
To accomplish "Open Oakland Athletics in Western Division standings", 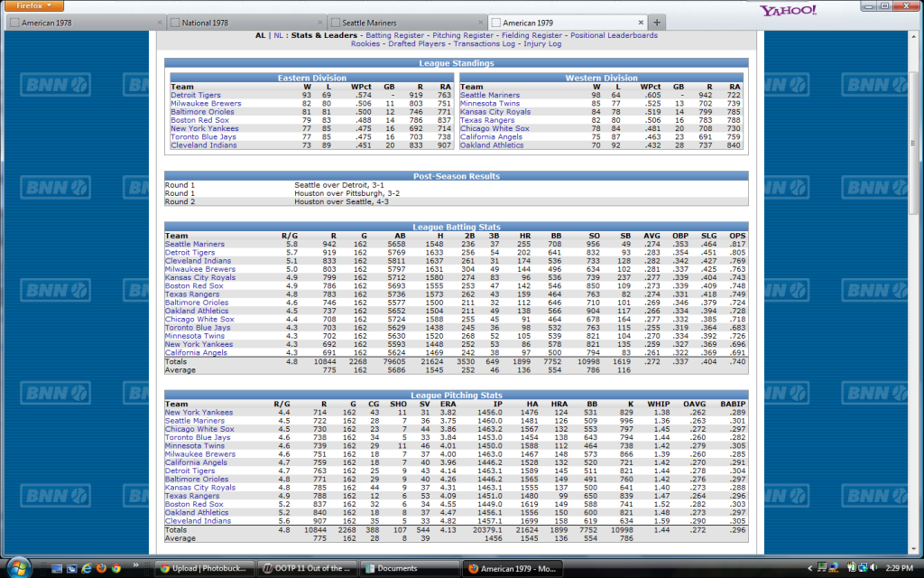I will (492, 145).
